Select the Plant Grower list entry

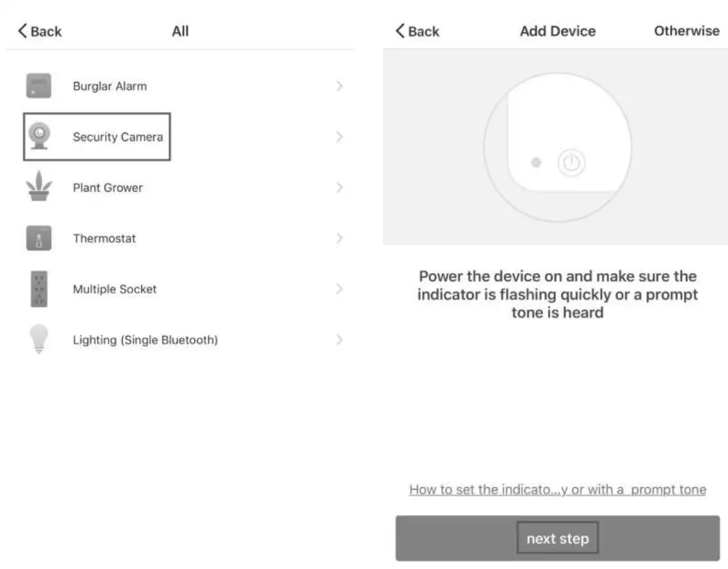click(108, 188)
